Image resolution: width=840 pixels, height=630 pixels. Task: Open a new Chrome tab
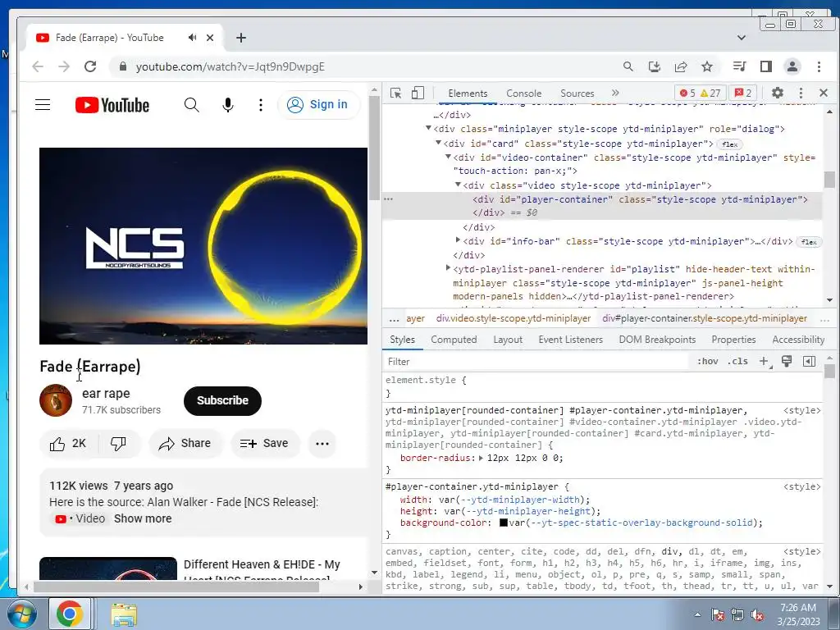pos(241,38)
